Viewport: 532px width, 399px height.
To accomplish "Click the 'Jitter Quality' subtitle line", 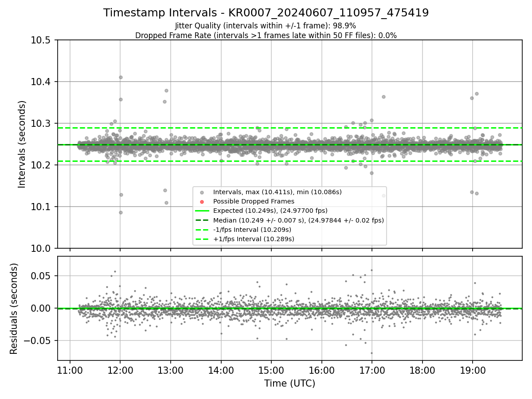I will coord(266,26).
